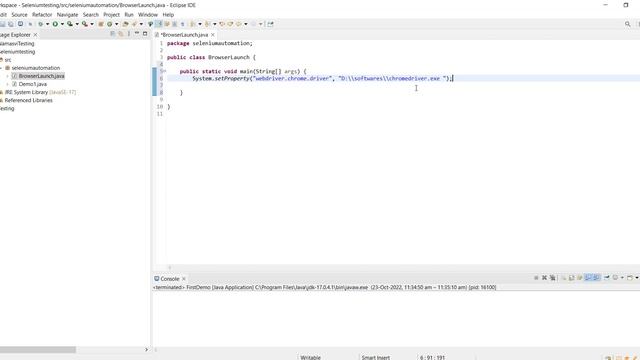
Task: Run the program with the green Run icon
Action: [x=55, y=24]
